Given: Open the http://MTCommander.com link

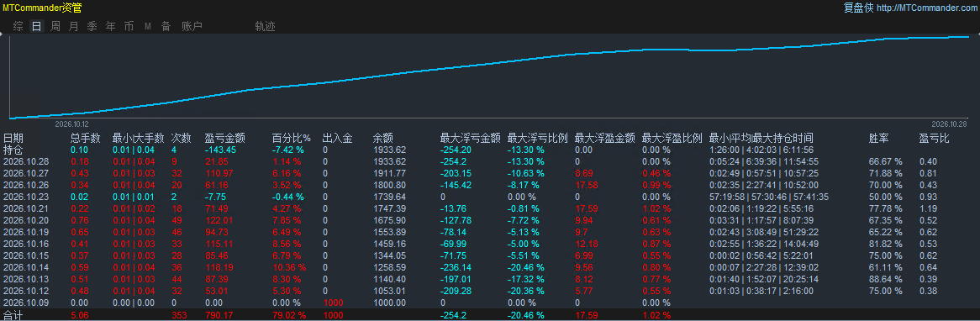Looking at the screenshot, I should [x=928, y=8].
